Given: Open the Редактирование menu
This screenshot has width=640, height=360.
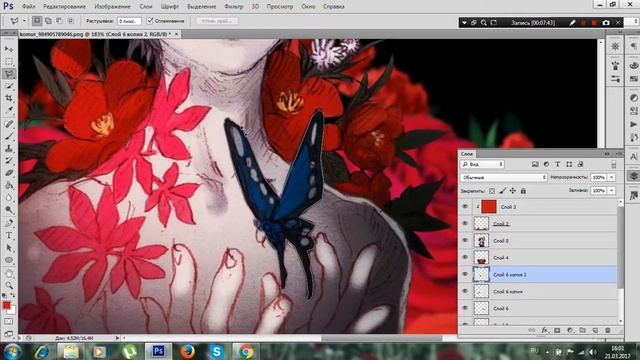Looking at the screenshot, I should (x=64, y=7).
